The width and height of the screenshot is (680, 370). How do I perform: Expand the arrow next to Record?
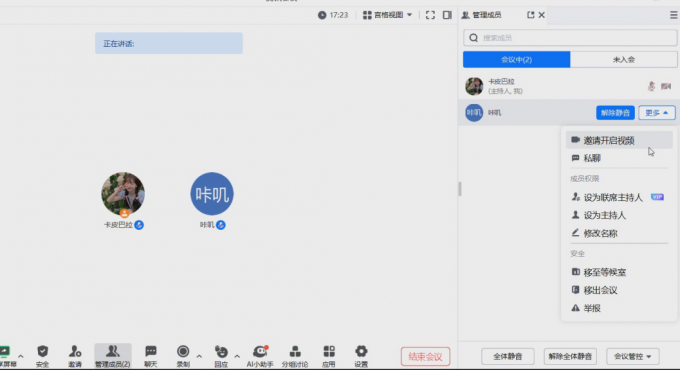[x=199, y=356]
